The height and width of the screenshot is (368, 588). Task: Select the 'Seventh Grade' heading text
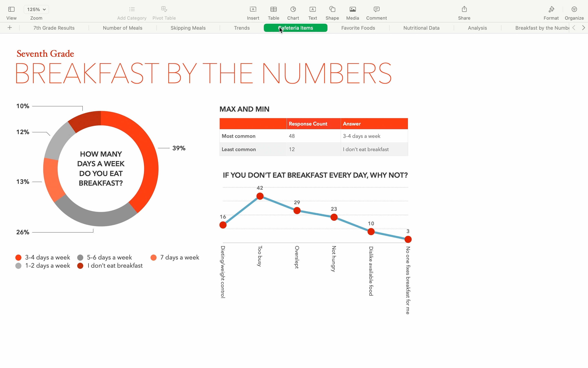point(46,54)
